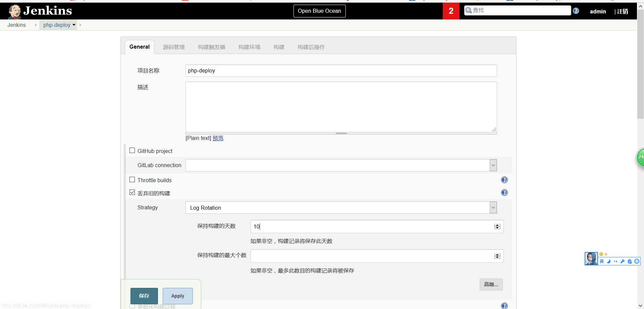The height and width of the screenshot is (309, 644).
Task: Open the Strategy Log Rotation dropdown
Action: pyautogui.click(x=341, y=208)
